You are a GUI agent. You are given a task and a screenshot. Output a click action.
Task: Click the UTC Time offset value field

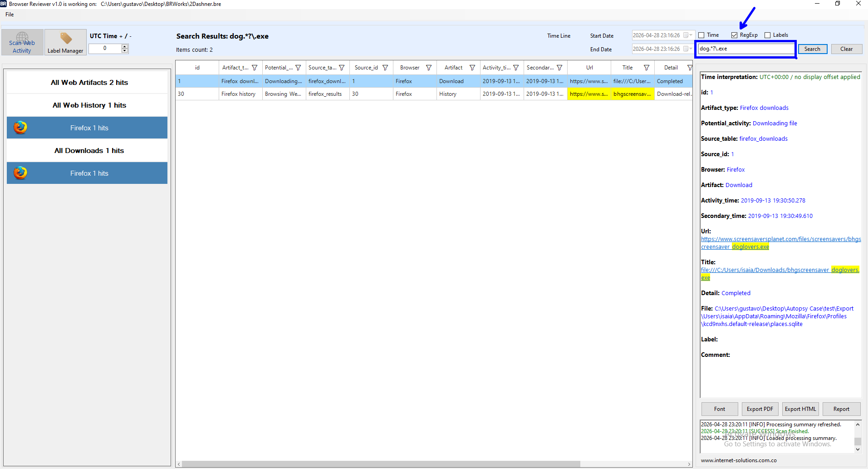[105, 49]
